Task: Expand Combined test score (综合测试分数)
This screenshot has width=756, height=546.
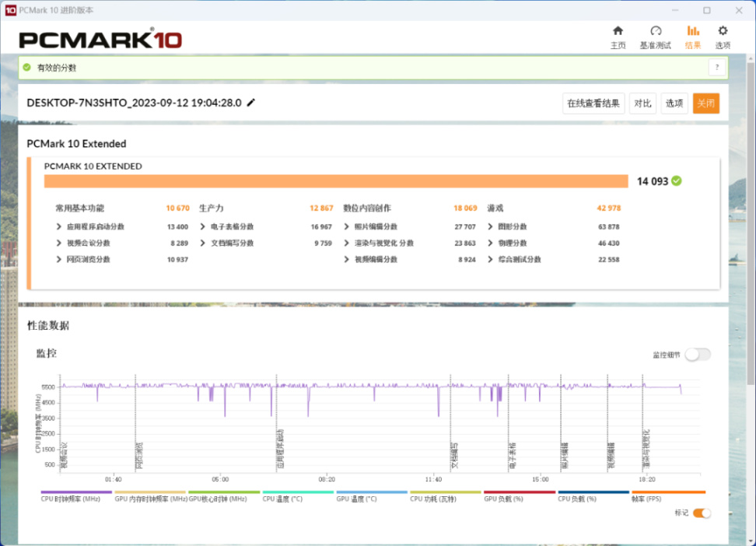Action: tap(490, 260)
